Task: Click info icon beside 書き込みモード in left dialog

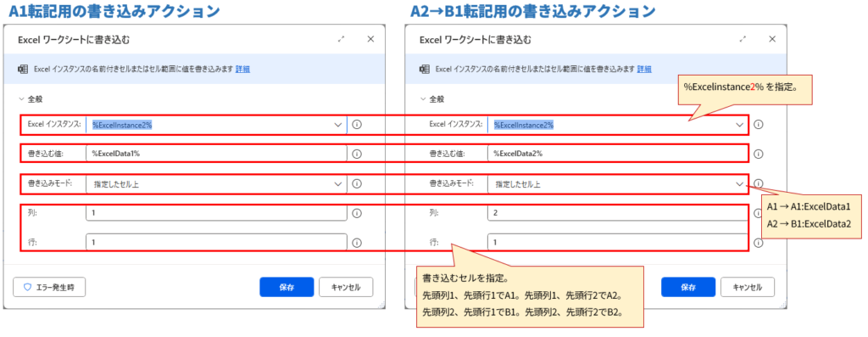Action: tap(357, 183)
